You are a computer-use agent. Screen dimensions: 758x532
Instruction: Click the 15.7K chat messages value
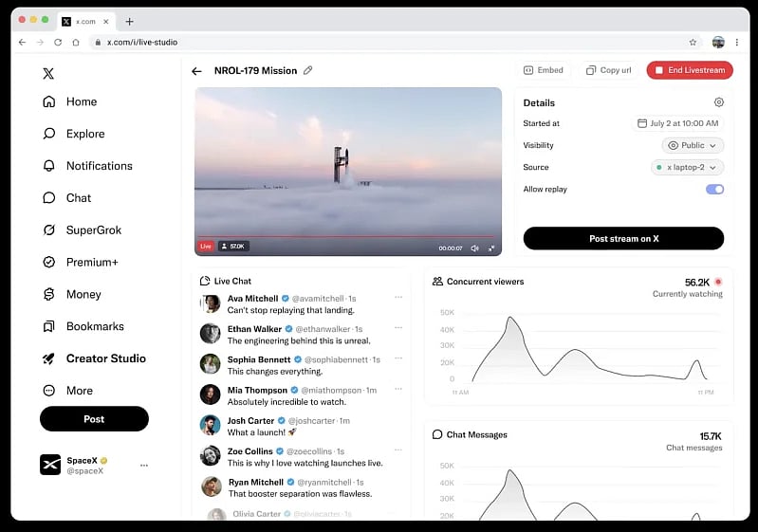pos(711,436)
